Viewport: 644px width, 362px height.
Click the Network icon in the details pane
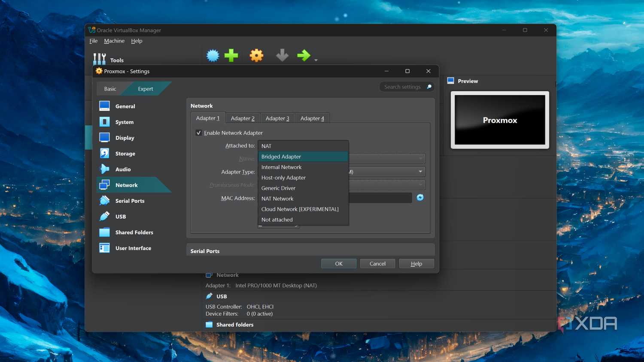209,275
